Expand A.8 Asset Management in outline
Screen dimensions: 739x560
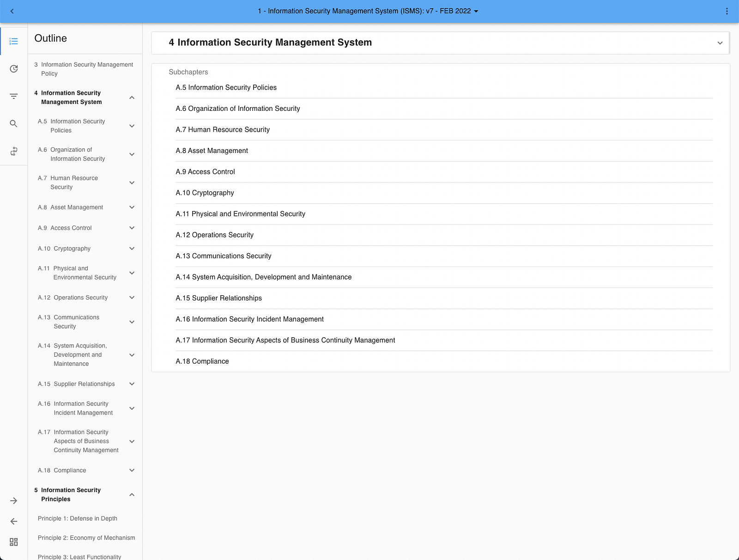click(132, 207)
